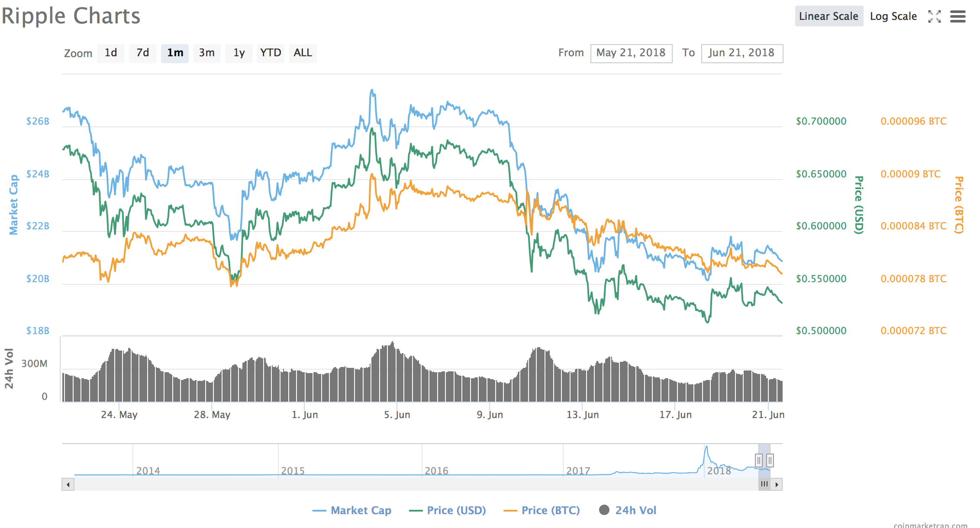Set zoom to 7d

143,53
